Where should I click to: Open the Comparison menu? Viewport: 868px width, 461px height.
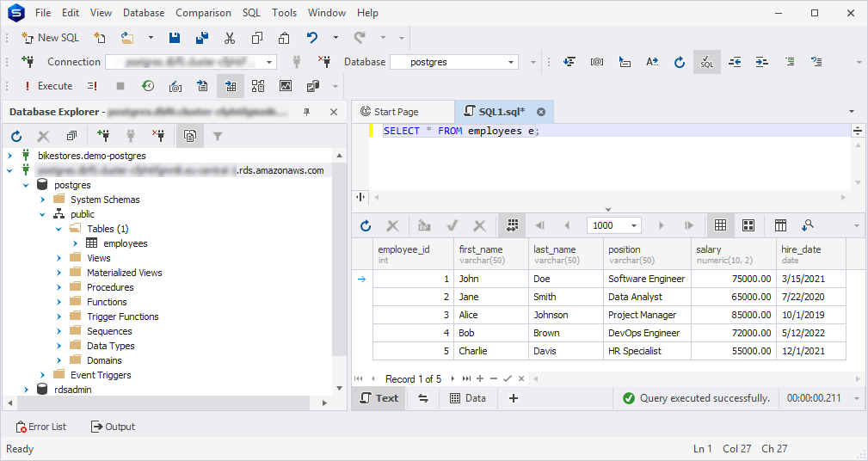coord(203,12)
